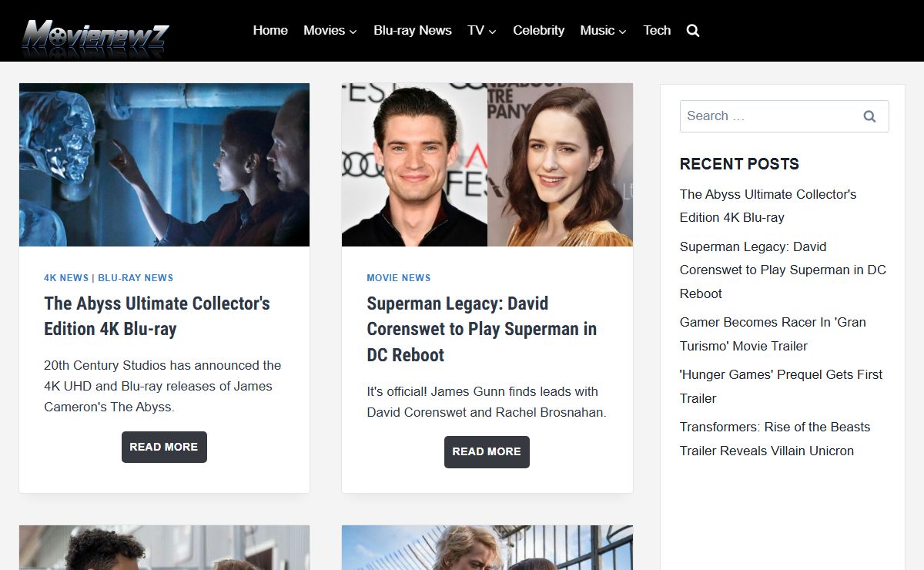The width and height of the screenshot is (924, 570).
Task: Click the excerpt 'It's official! James Gunn finds leads'
Action: point(487,402)
